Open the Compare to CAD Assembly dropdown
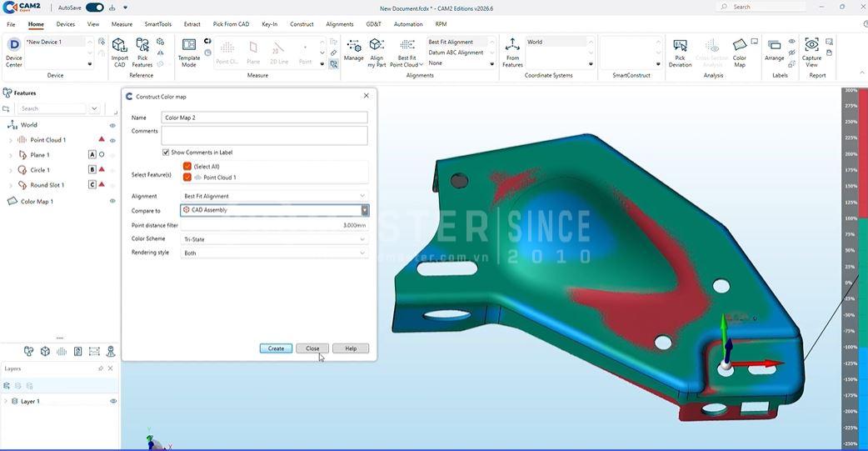 275,210
